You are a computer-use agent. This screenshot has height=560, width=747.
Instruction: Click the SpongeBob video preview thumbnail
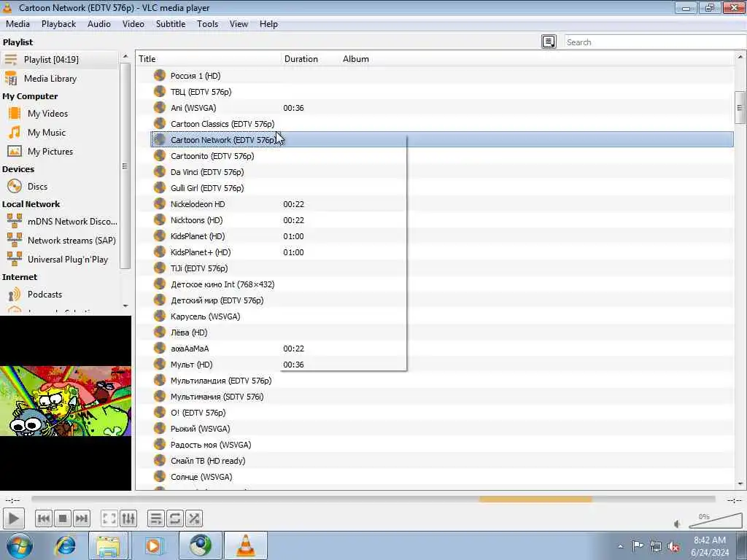pos(65,400)
